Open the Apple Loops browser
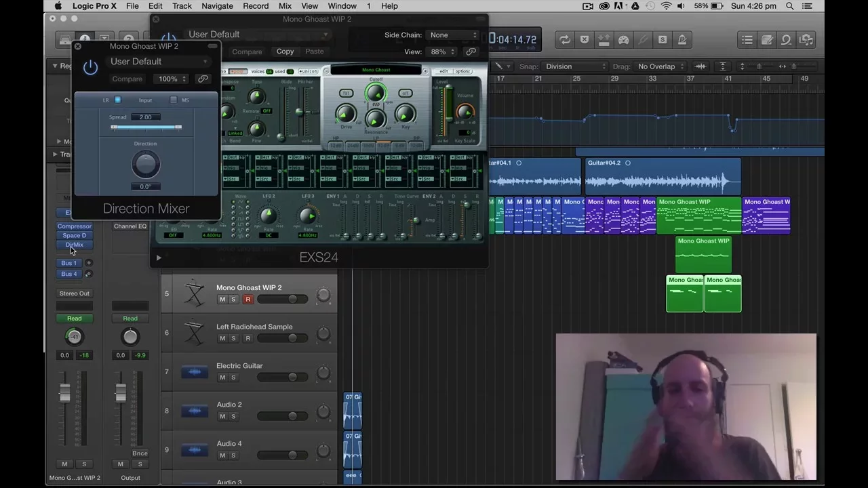Image resolution: width=868 pixels, height=488 pixels. pos(786,40)
